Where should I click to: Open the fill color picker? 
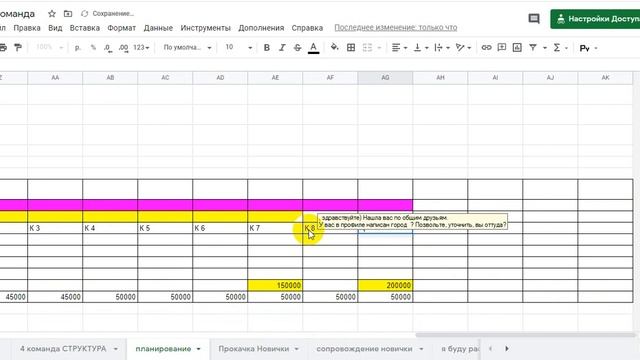pyautogui.click(x=334, y=47)
